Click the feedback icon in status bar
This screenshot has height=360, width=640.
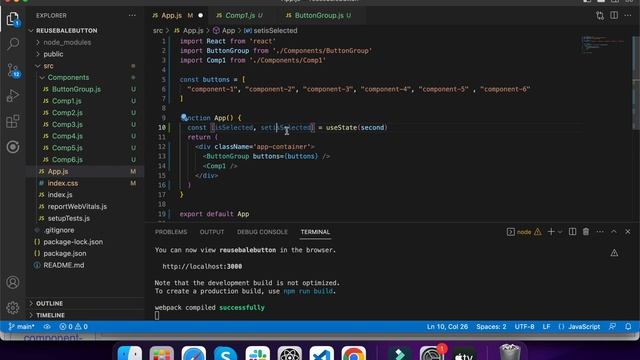coord(613,327)
